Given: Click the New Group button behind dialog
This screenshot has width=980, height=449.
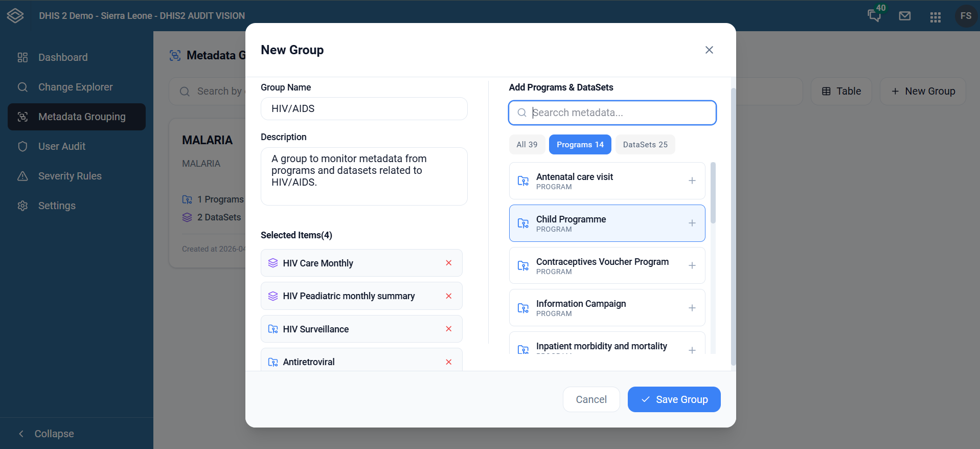Looking at the screenshot, I should click(923, 91).
